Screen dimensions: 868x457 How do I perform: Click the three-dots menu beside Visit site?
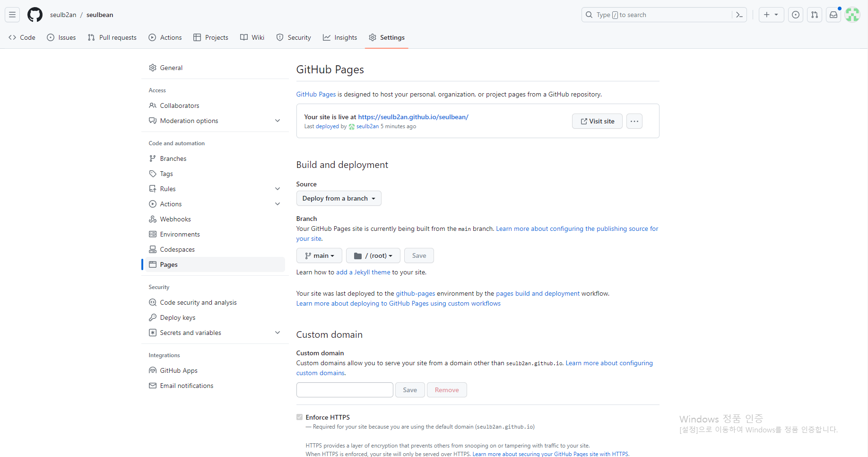[634, 121]
